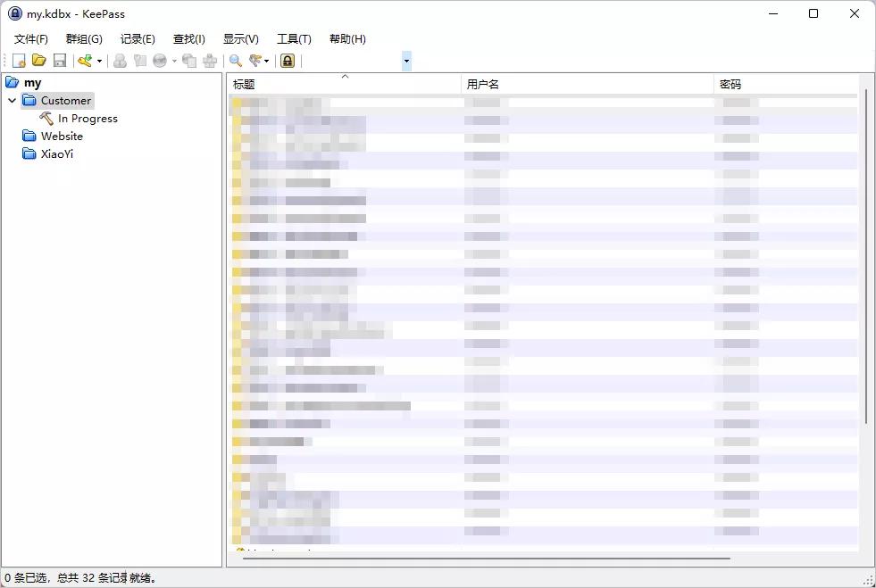Lock the workspace using the padlock icon
The image size is (876, 588).
[288, 60]
